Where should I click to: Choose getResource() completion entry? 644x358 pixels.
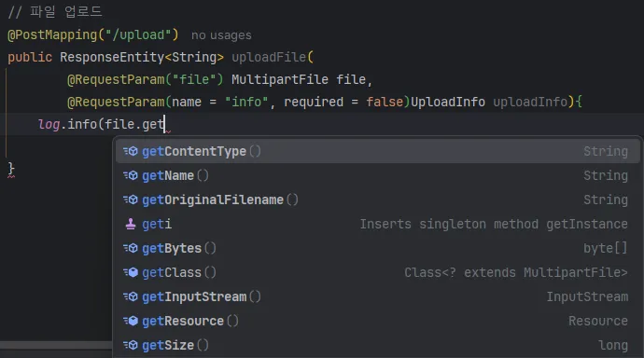[x=377, y=321]
